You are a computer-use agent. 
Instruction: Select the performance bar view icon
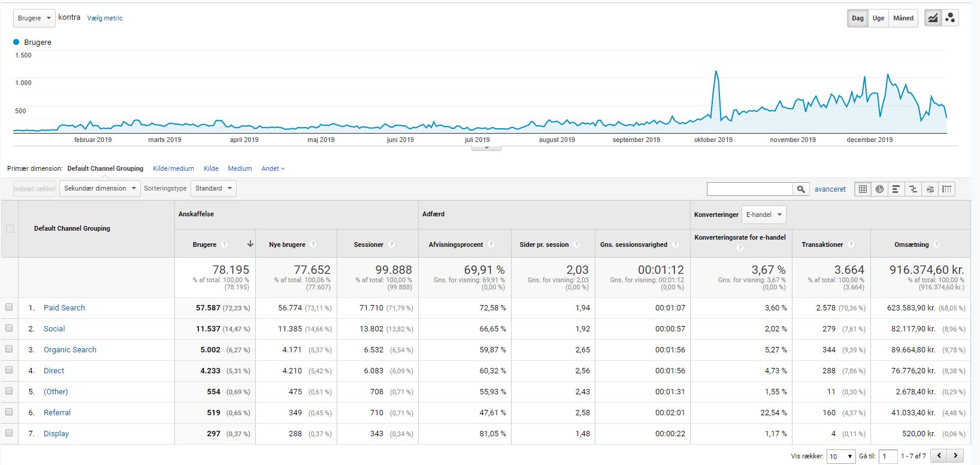[896, 189]
